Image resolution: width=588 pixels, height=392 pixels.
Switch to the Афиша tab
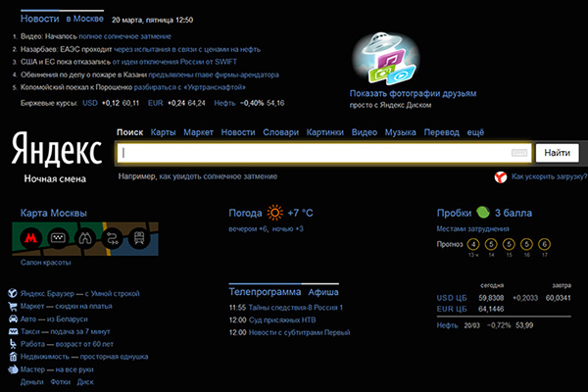tap(323, 292)
